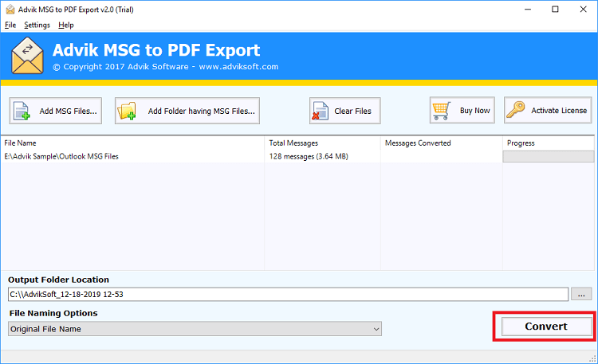Click Add Folder having MSG Files... label
The width and height of the screenshot is (598, 364).
pyautogui.click(x=202, y=112)
